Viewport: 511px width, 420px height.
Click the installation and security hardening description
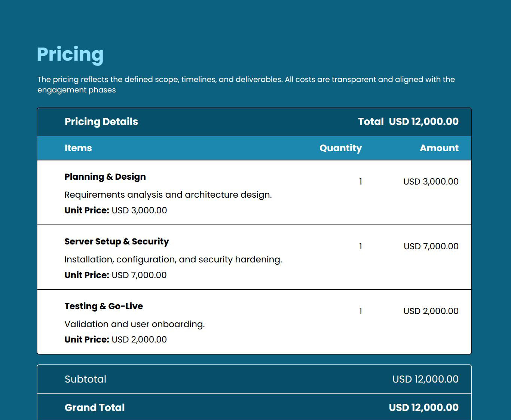[x=173, y=259]
